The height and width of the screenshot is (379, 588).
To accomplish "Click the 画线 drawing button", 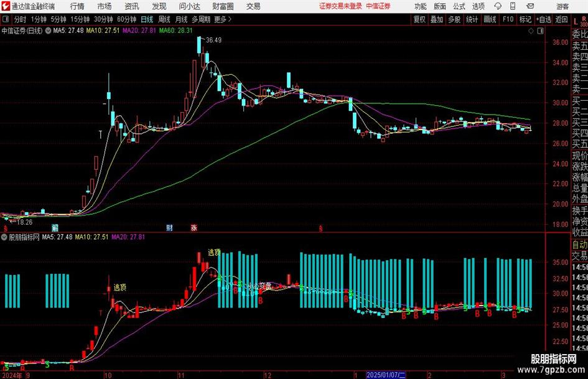I will point(490,19).
